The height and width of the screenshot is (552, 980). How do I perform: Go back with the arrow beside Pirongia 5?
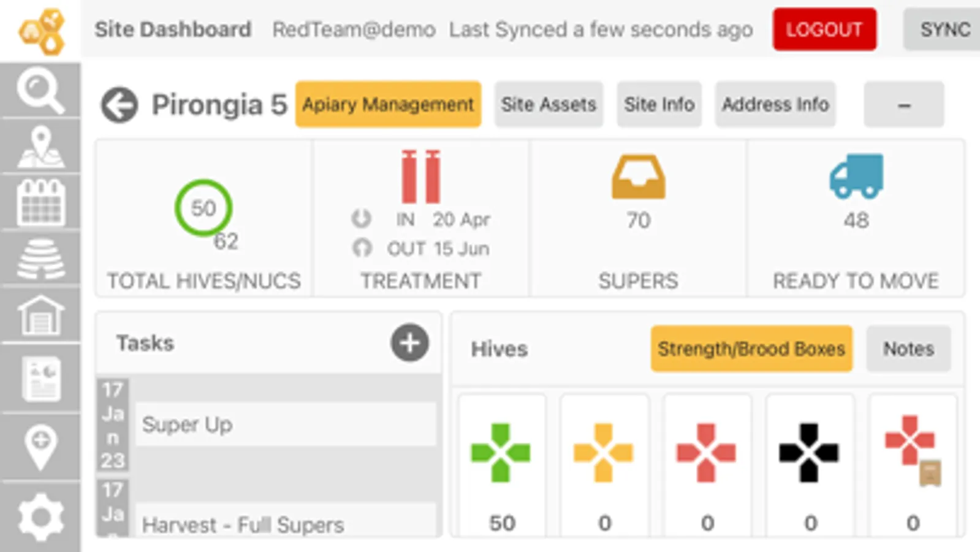[119, 105]
